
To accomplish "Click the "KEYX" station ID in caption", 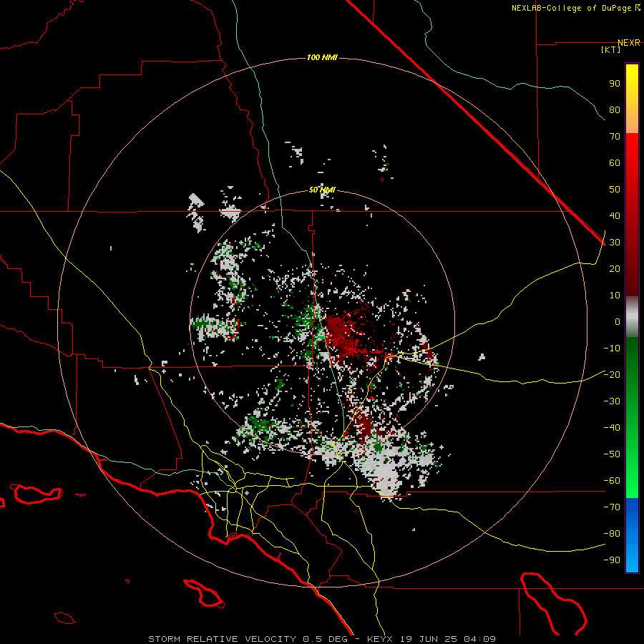I will 380,639.
